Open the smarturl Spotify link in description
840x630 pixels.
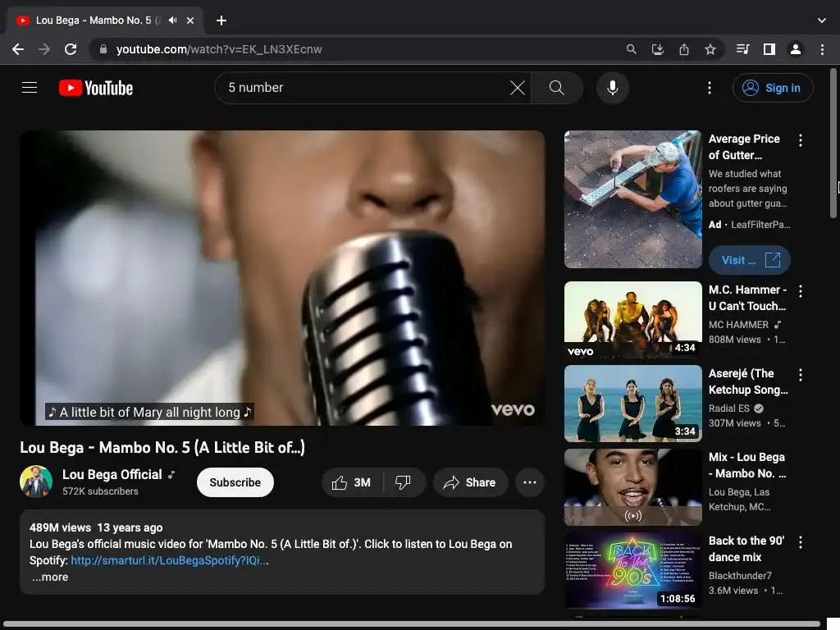point(169,560)
